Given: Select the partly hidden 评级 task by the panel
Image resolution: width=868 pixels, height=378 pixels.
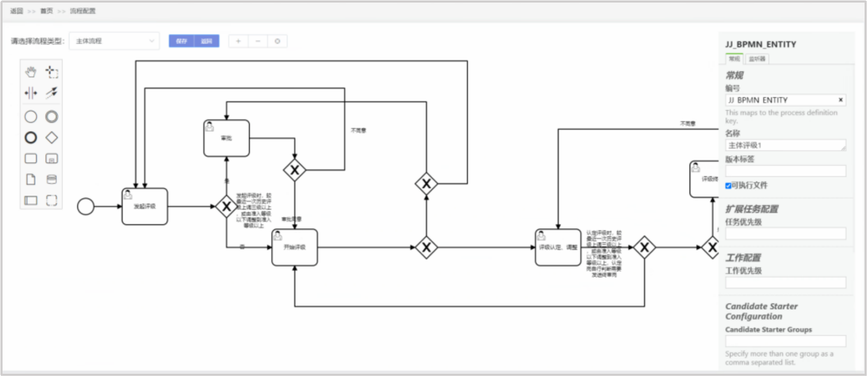Looking at the screenshot, I should coord(704,179).
